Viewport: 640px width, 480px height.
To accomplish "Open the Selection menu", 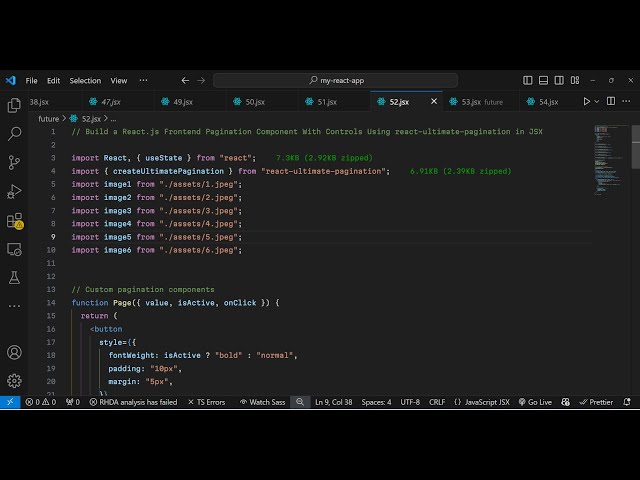I will click(x=85, y=80).
